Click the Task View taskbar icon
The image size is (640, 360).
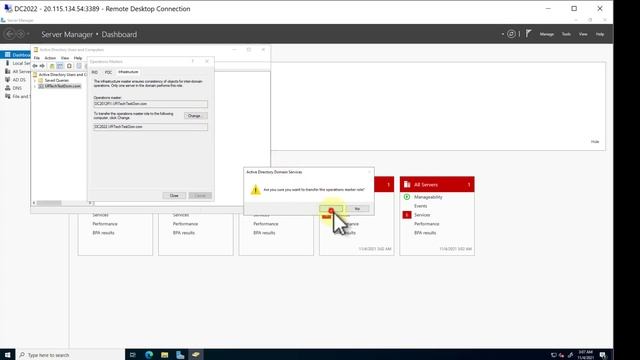(x=133, y=355)
